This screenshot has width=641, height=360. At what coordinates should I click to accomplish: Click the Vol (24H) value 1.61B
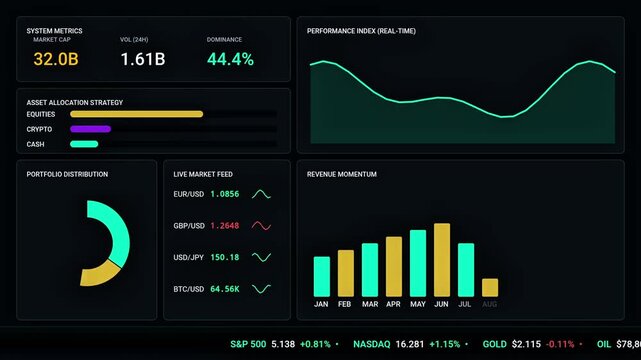(x=143, y=59)
